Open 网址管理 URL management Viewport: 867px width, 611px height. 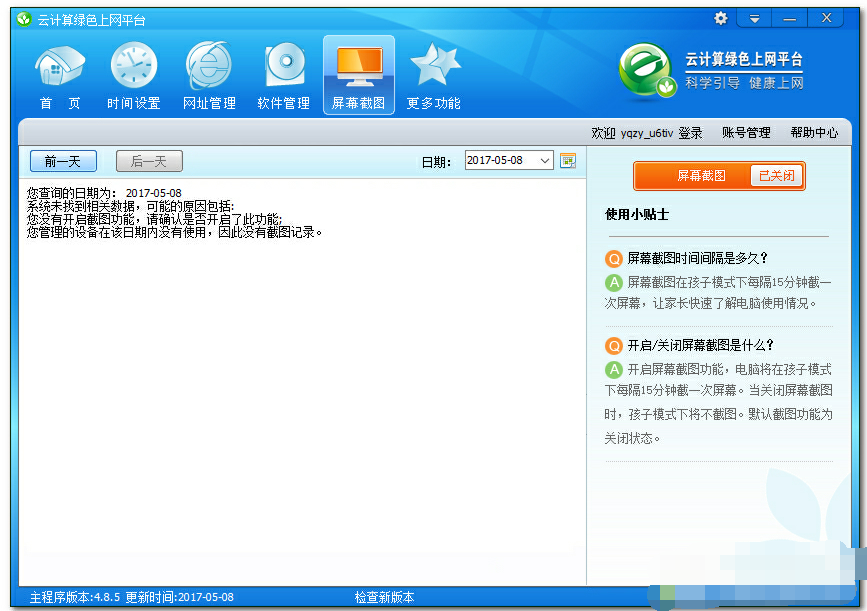coord(209,72)
